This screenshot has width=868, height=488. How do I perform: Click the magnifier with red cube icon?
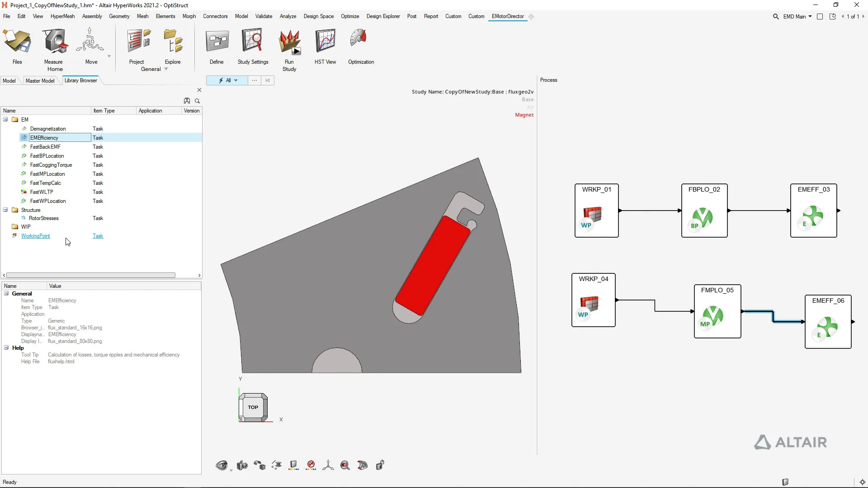pos(345,465)
